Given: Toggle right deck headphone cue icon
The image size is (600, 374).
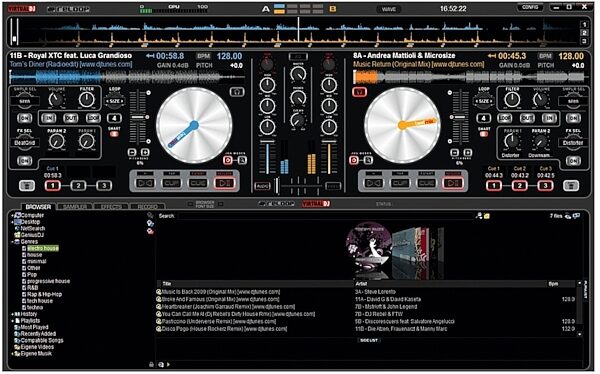Looking at the screenshot, I should (x=359, y=92).
